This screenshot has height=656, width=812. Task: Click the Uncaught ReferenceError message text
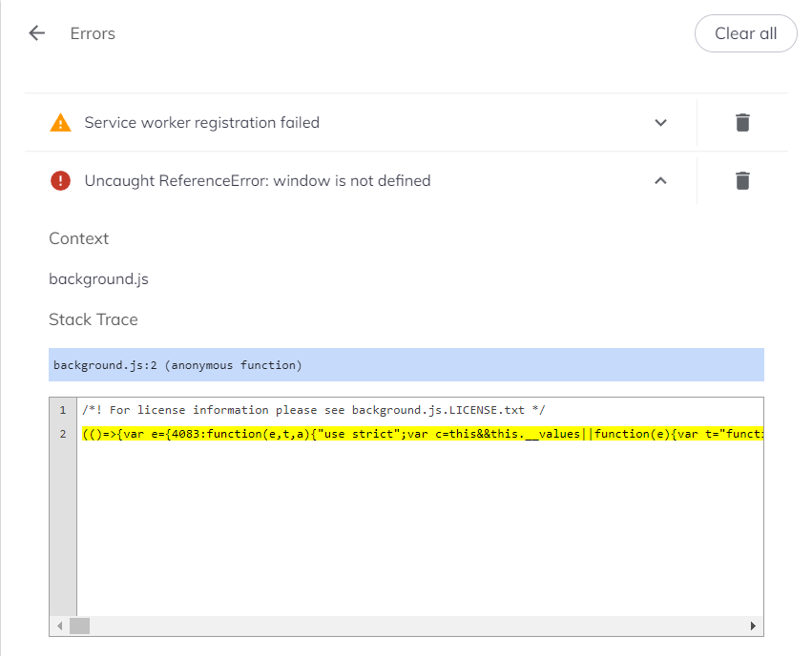(258, 180)
